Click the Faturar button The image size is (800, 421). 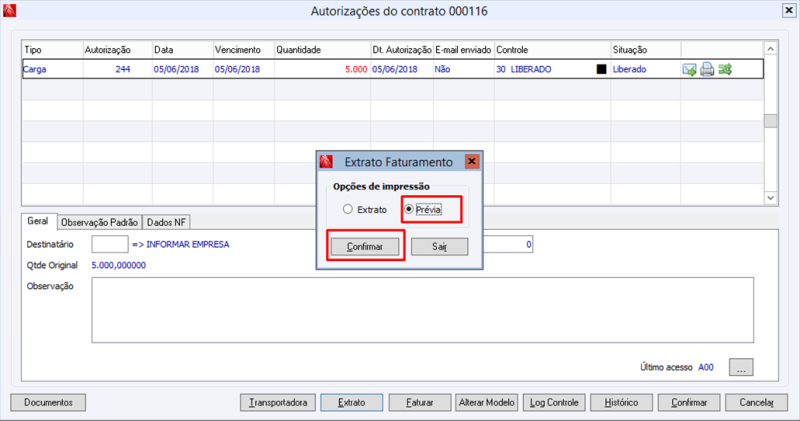pos(420,403)
